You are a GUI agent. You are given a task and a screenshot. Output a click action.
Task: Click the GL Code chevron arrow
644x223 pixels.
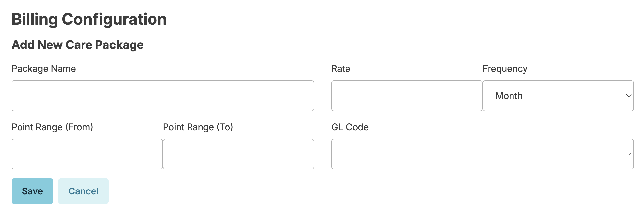point(629,154)
